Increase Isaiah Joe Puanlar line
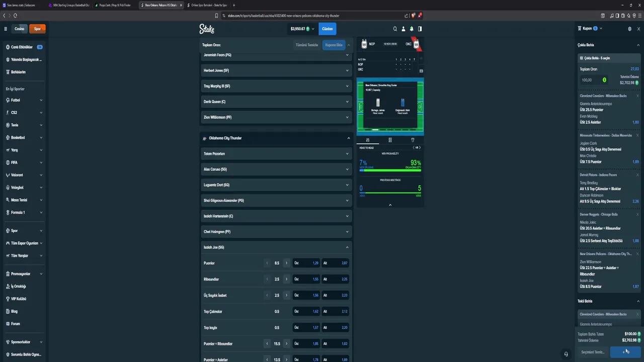644x362 pixels. pos(287,263)
